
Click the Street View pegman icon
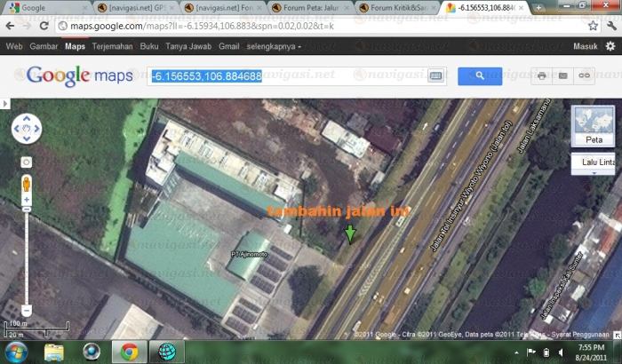pyautogui.click(x=27, y=184)
